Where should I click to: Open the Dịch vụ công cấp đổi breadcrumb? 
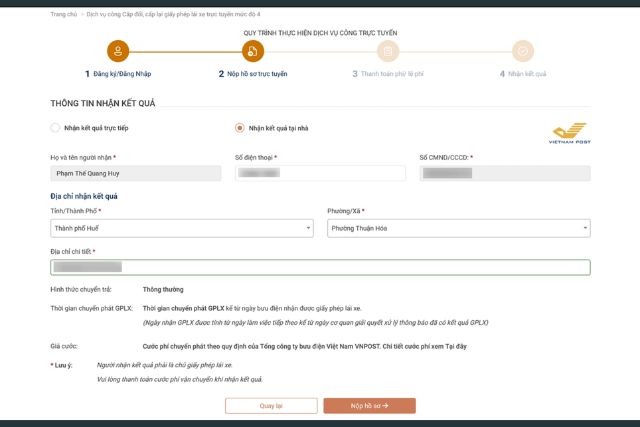173,14
